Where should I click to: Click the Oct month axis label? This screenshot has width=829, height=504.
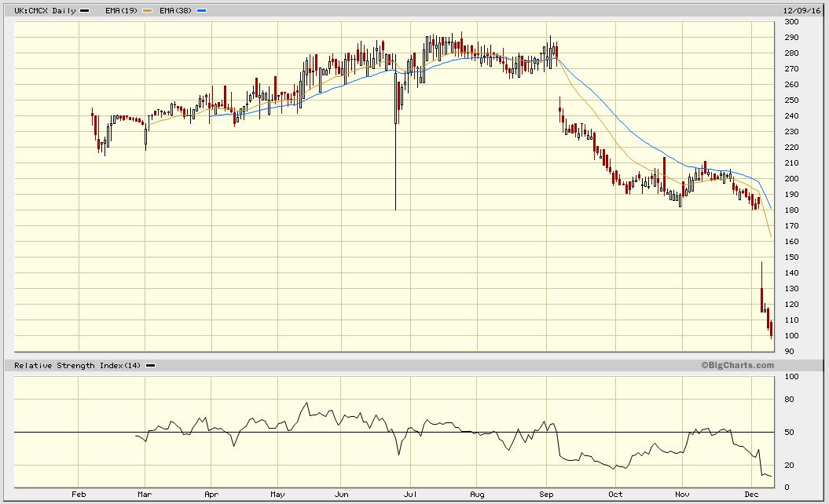[x=615, y=495]
